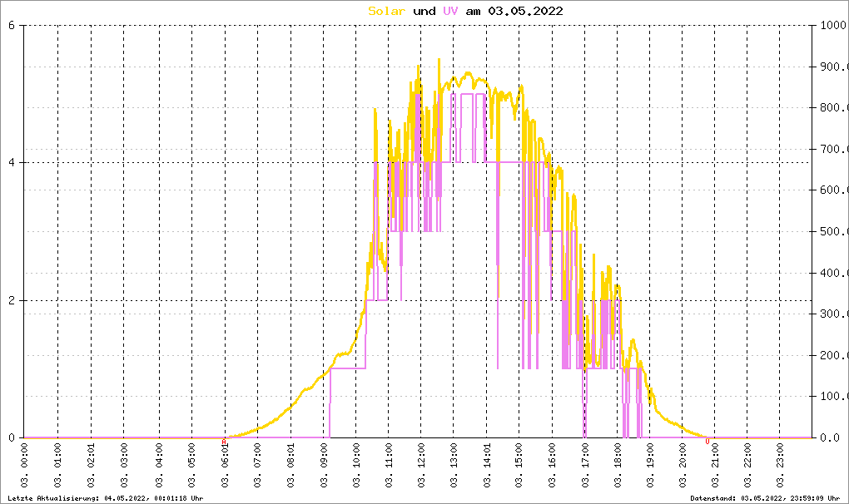Click the yellow "Solar" word in the title
The image size is (849, 504).
click(x=386, y=12)
